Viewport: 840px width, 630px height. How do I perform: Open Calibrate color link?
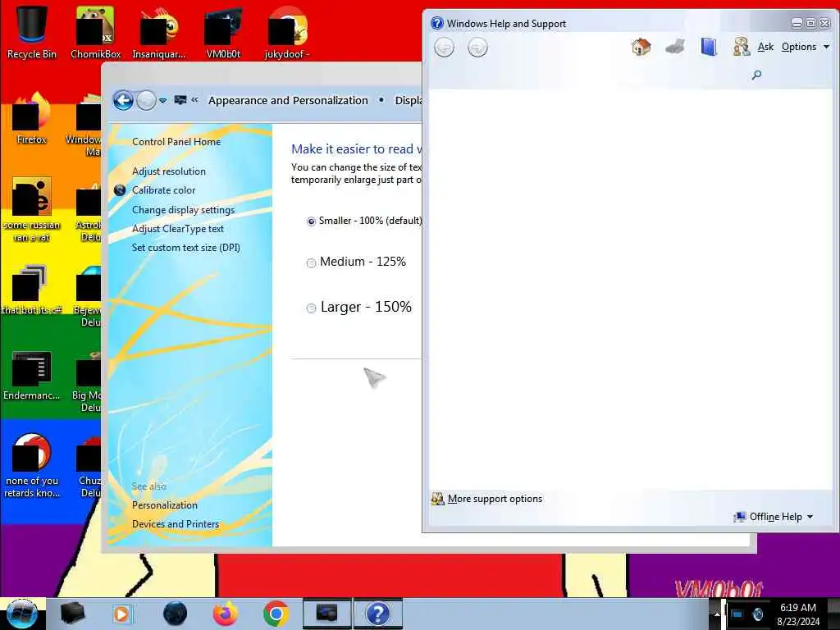point(163,190)
